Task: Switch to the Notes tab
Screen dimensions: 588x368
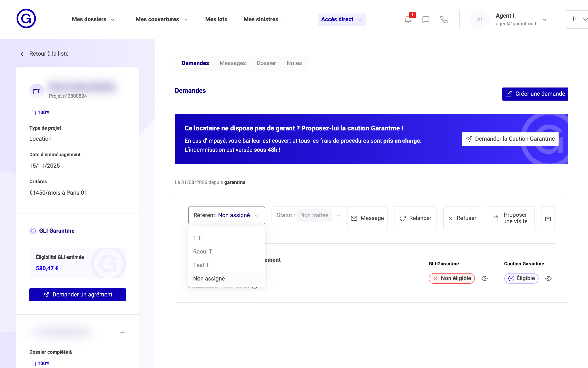Action: tap(294, 63)
